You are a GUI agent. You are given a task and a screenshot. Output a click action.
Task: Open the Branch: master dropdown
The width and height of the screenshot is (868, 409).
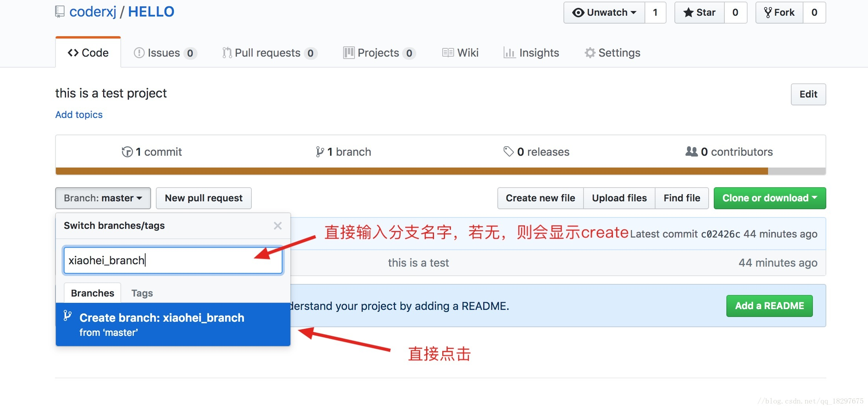click(x=103, y=198)
